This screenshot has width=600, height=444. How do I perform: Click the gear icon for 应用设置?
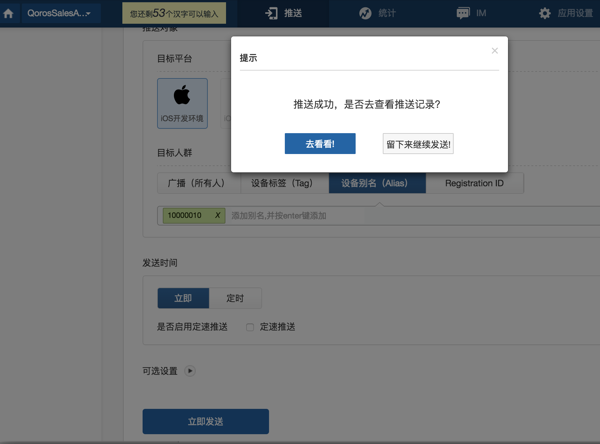(545, 13)
